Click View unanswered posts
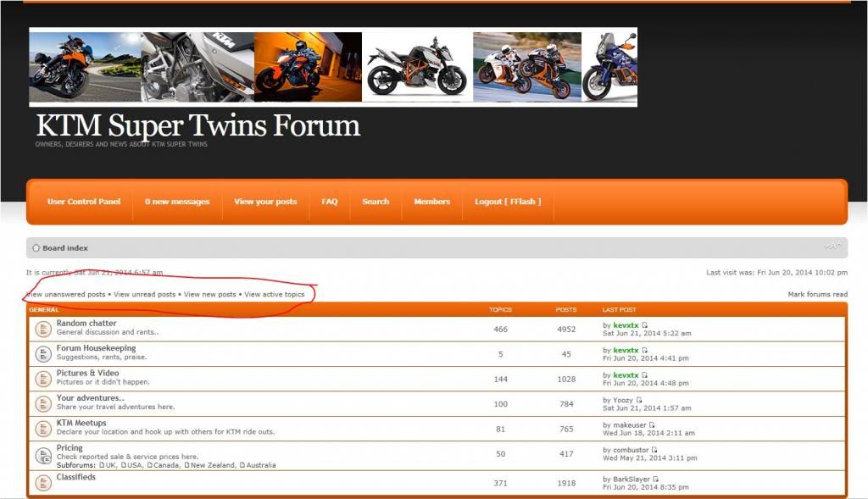 [x=66, y=294]
